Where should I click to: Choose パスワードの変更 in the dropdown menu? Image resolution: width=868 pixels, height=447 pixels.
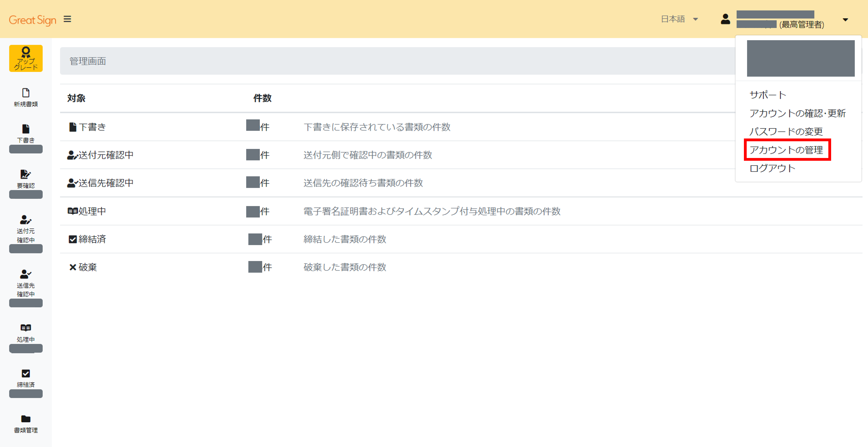787,131
